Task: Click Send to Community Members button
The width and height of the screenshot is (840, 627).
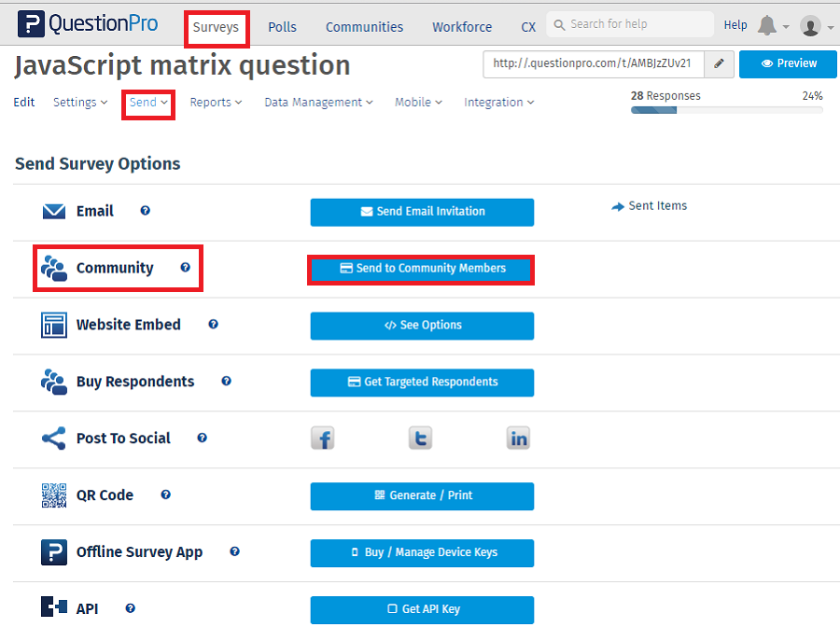Action: click(x=421, y=269)
